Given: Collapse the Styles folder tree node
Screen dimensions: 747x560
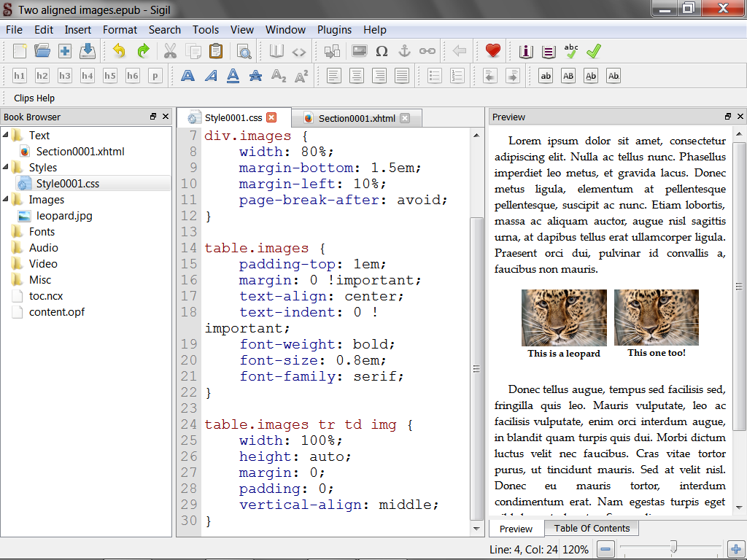Looking at the screenshot, I should coord(7,167).
